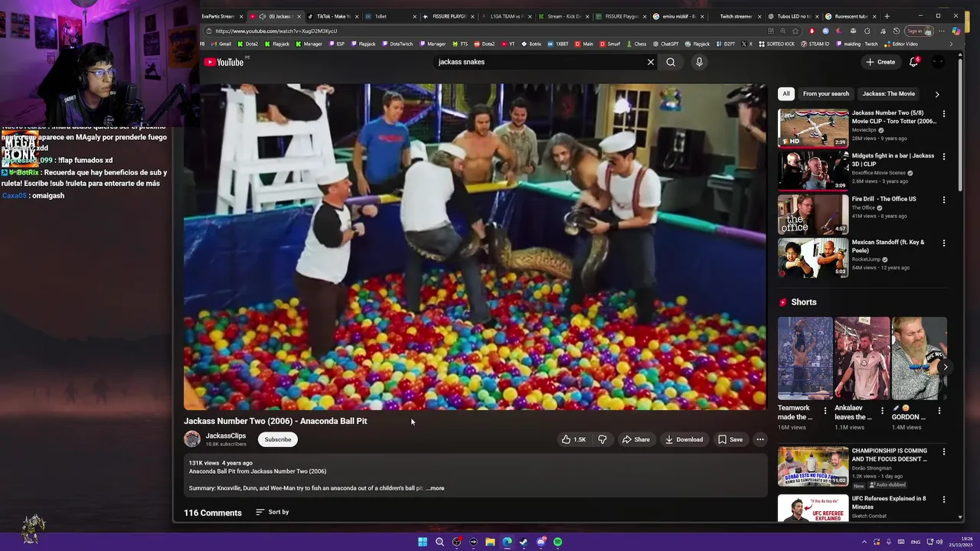Open the Teamwork made the... short
Viewport: 980px width, 551px height.
pyautogui.click(x=805, y=358)
